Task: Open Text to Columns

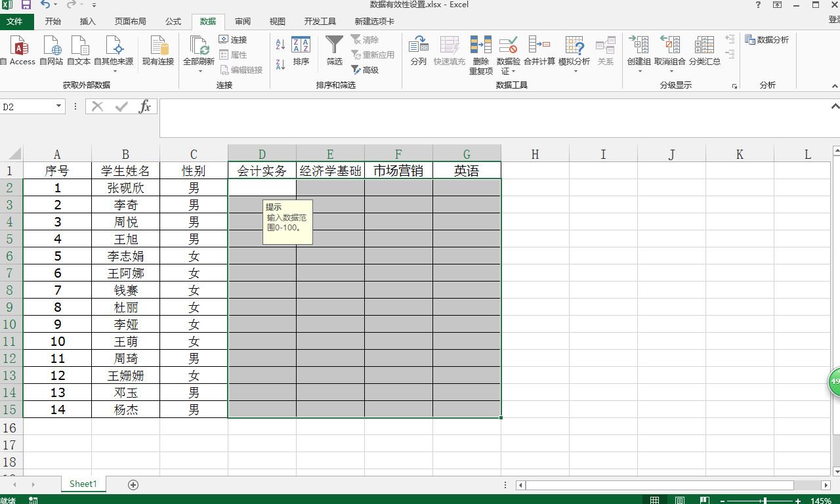Action: tap(418, 51)
